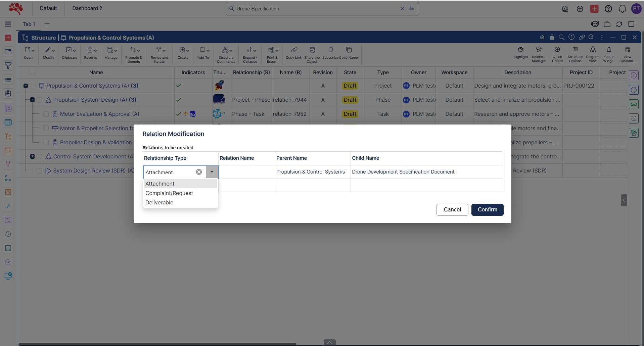Expand the Control System Development node

tap(32, 156)
